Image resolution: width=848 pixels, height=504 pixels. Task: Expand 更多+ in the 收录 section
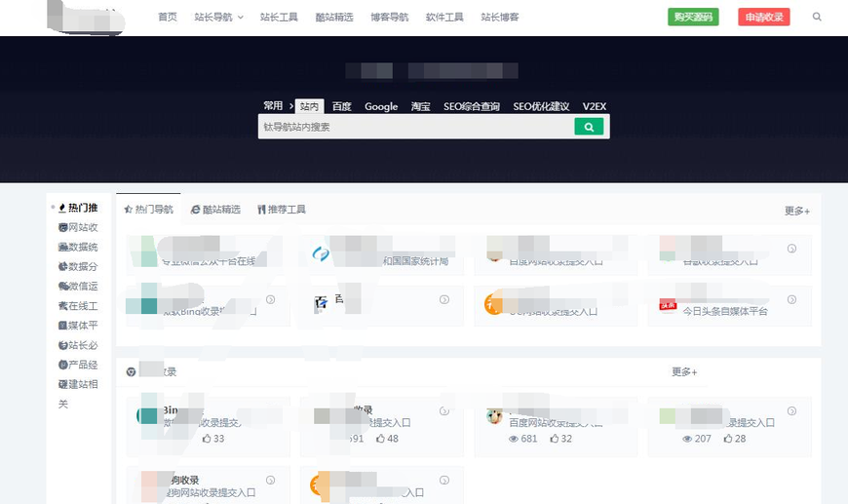tap(684, 371)
